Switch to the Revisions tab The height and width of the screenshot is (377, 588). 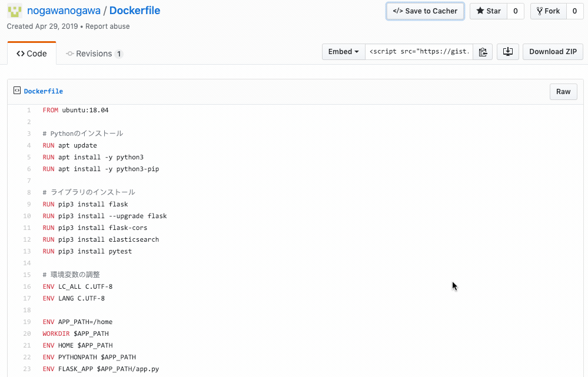point(95,54)
